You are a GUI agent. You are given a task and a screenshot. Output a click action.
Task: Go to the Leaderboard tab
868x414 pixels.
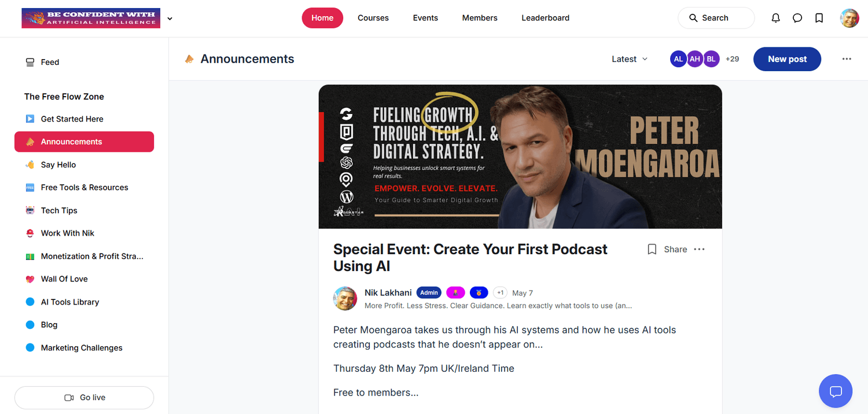[545, 18]
